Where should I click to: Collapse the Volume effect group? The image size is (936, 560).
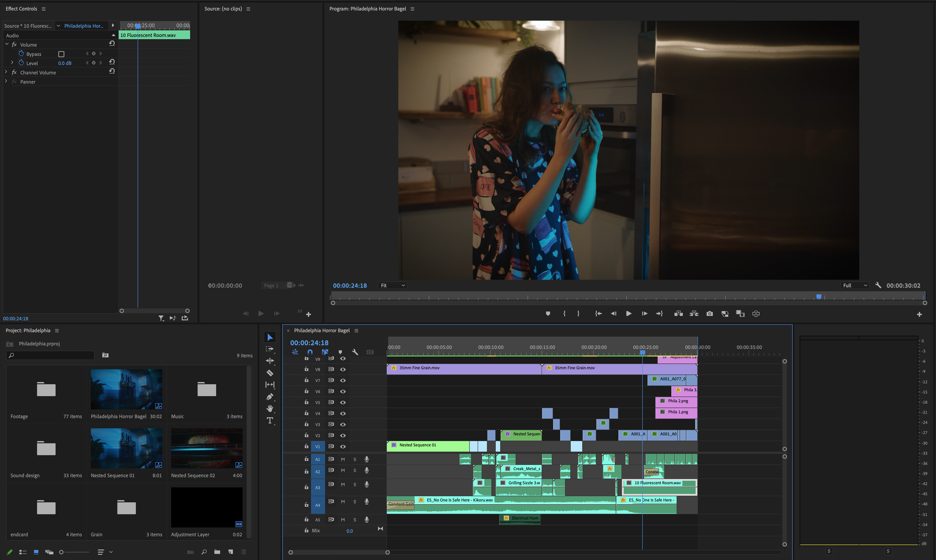click(7, 44)
